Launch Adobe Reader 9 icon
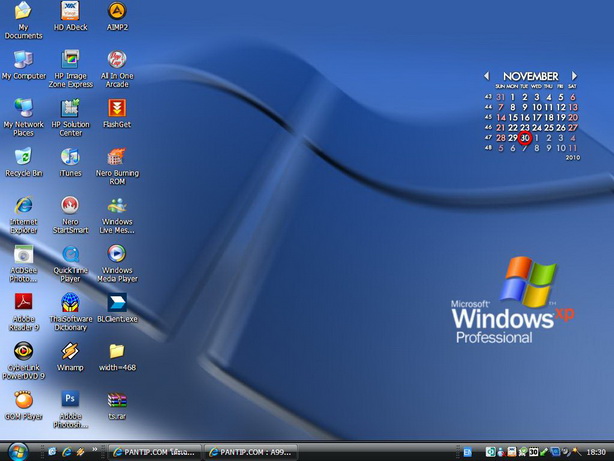 pyautogui.click(x=23, y=302)
